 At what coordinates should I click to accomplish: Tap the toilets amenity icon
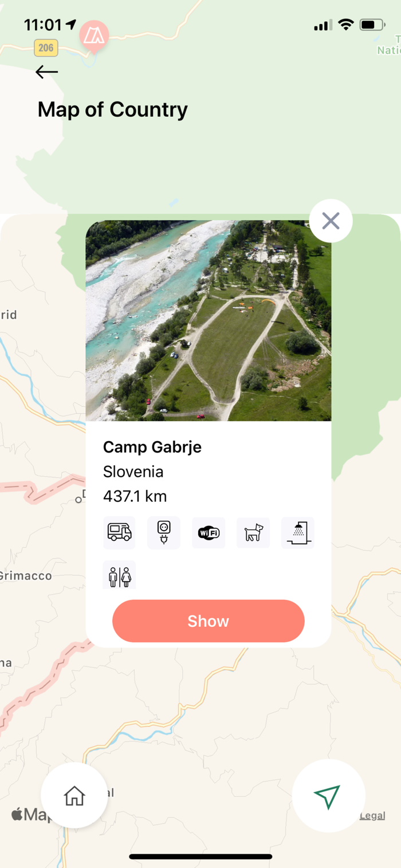coord(119,575)
